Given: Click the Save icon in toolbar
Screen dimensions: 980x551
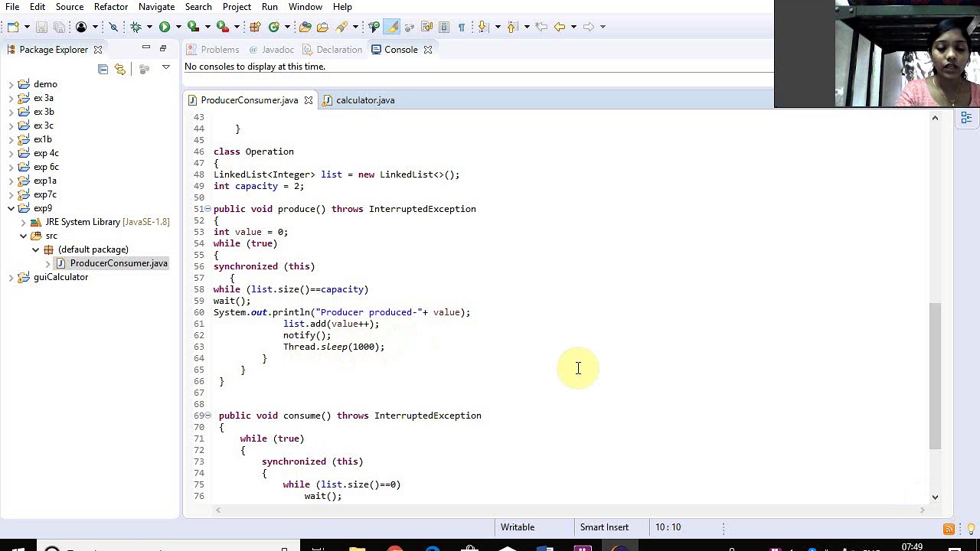Looking at the screenshot, I should pos(42,27).
